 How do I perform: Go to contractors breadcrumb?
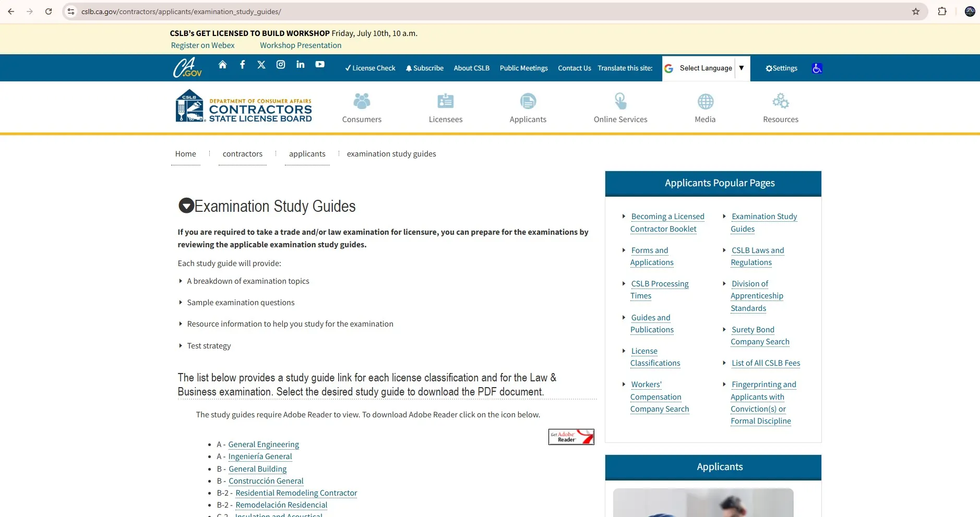(x=243, y=154)
